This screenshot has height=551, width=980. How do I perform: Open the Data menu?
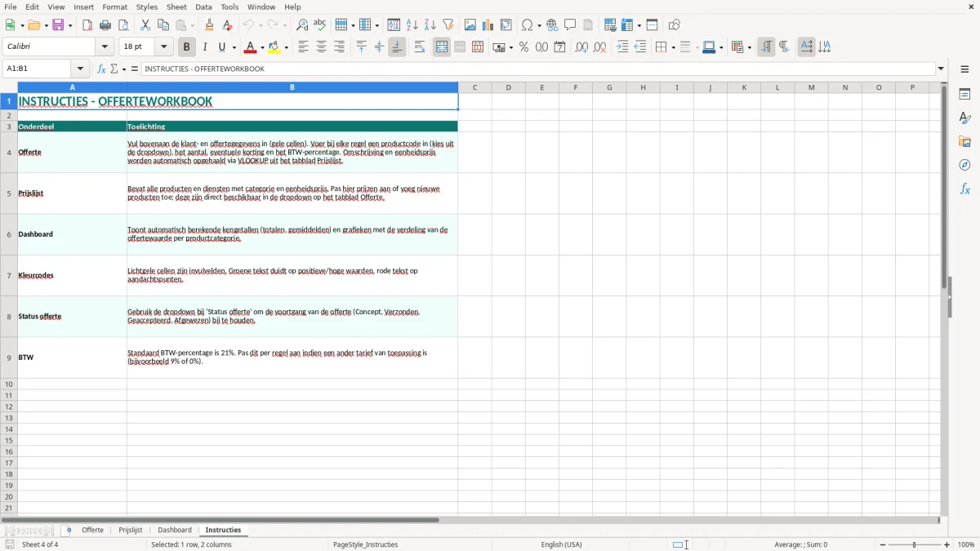(x=203, y=7)
